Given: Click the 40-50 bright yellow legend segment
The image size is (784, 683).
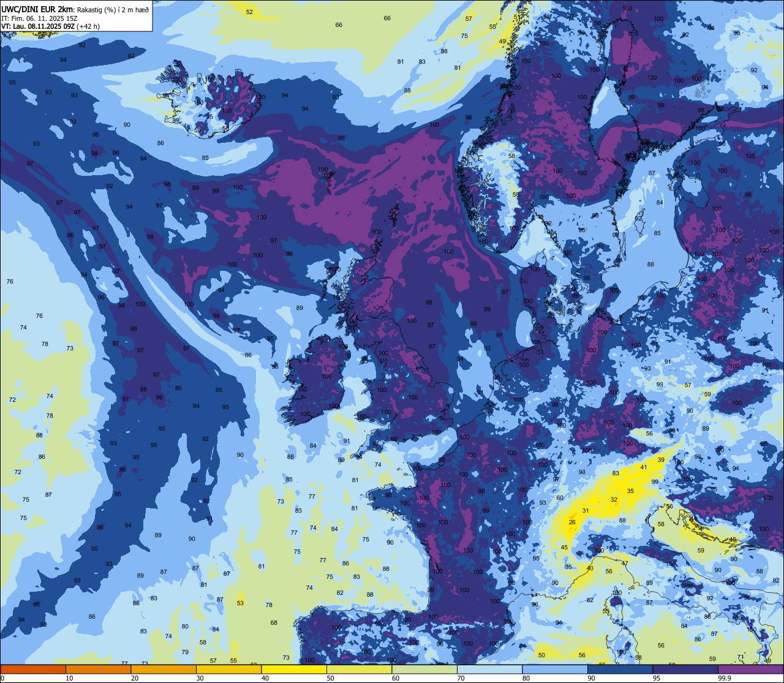Looking at the screenshot, I should tap(294, 669).
